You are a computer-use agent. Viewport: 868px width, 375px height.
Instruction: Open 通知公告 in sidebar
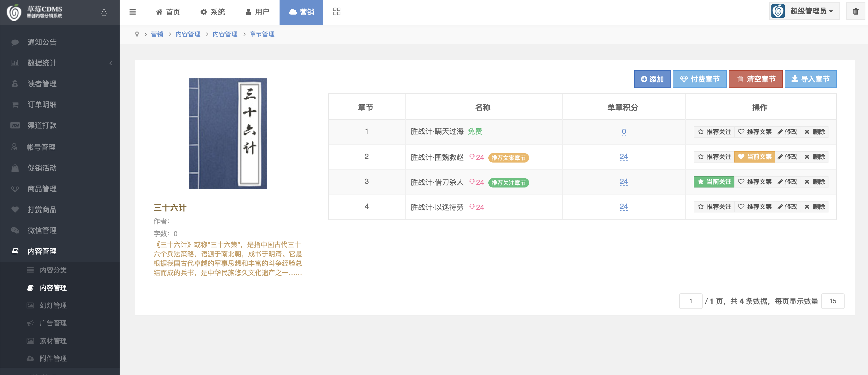(60, 42)
